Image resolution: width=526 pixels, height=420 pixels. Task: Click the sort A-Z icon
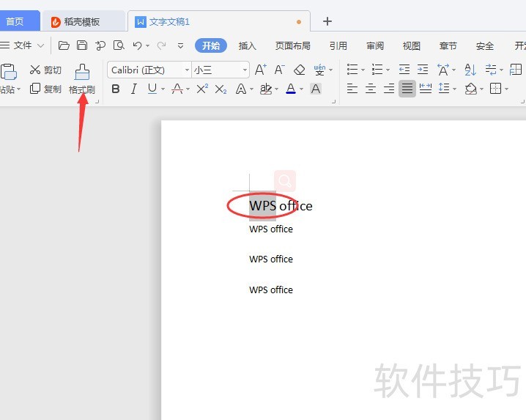[470, 70]
